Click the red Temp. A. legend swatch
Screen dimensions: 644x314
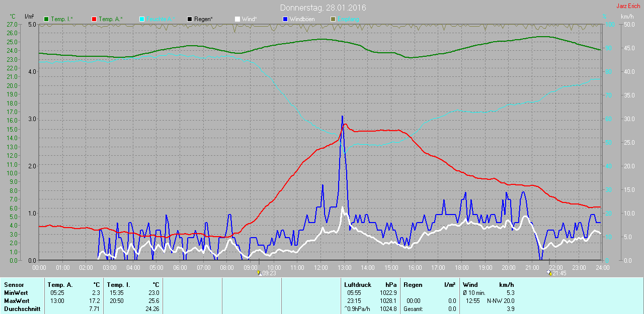click(94, 19)
